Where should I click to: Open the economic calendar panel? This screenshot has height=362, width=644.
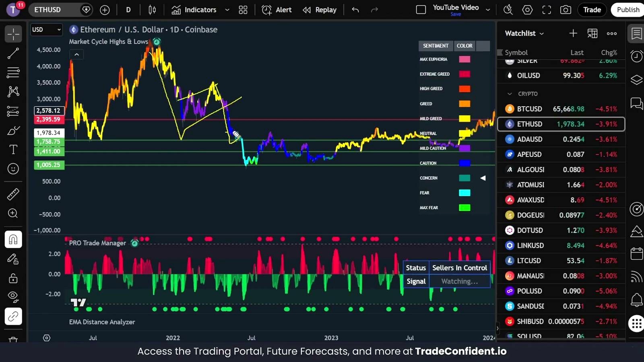(x=636, y=254)
